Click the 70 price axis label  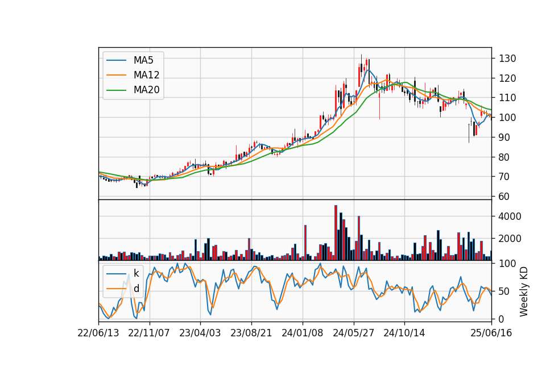point(504,177)
